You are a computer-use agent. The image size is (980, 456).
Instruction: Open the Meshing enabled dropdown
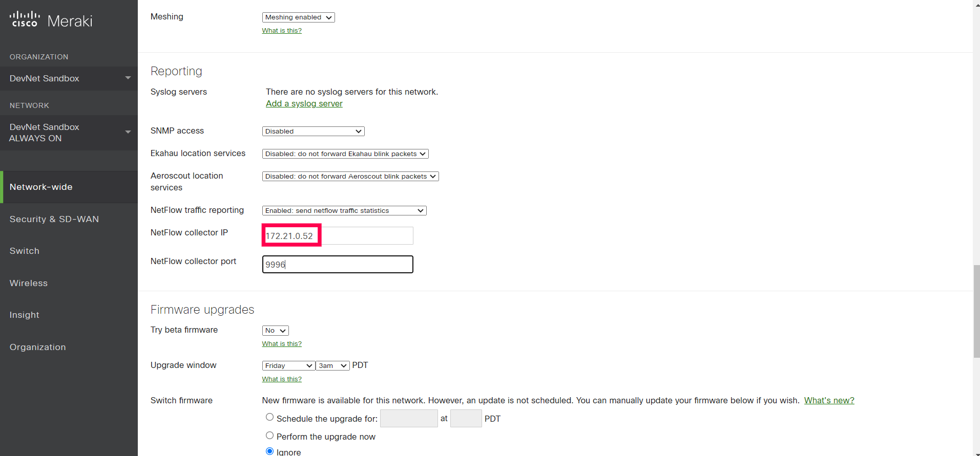coord(298,17)
